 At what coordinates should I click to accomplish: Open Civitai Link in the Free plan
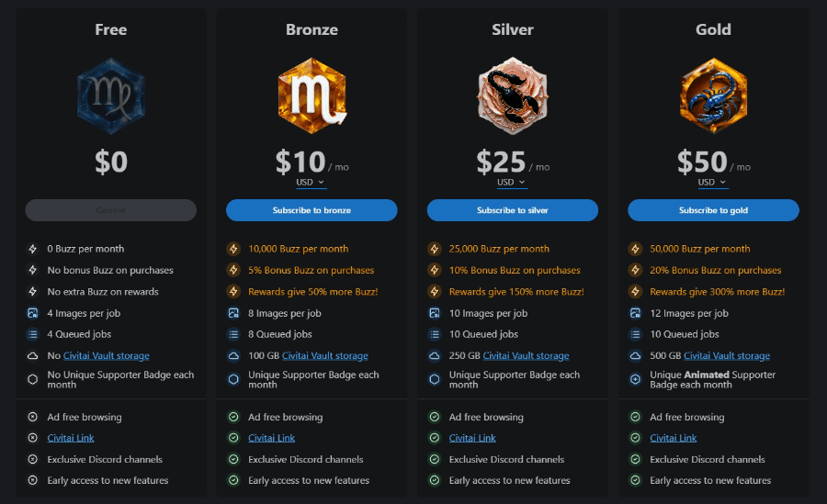click(x=71, y=438)
